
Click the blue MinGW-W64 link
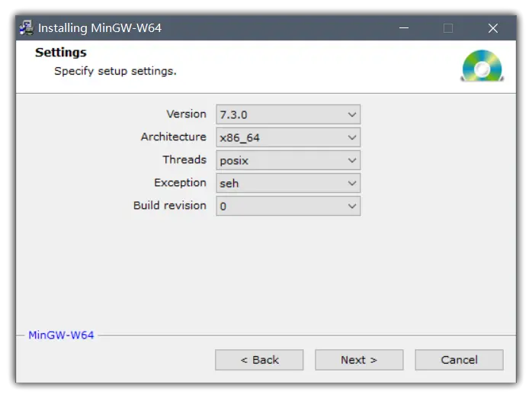pyautogui.click(x=61, y=335)
